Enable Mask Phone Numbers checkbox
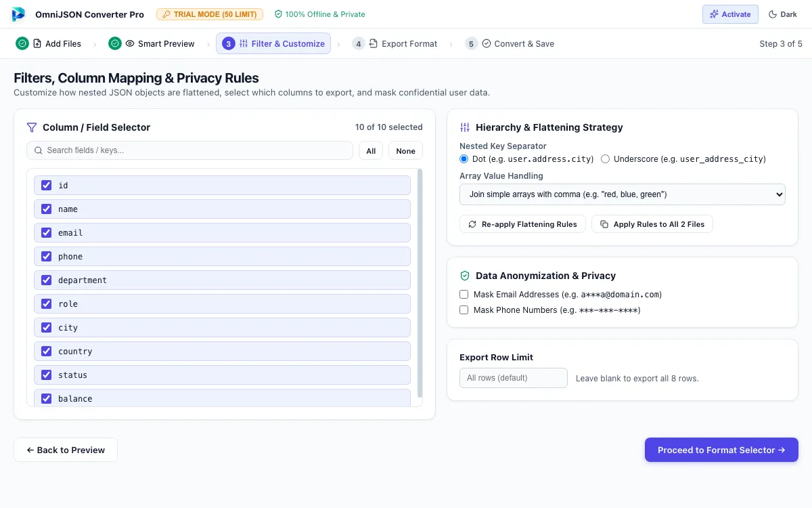This screenshot has width=812, height=508. (464, 310)
